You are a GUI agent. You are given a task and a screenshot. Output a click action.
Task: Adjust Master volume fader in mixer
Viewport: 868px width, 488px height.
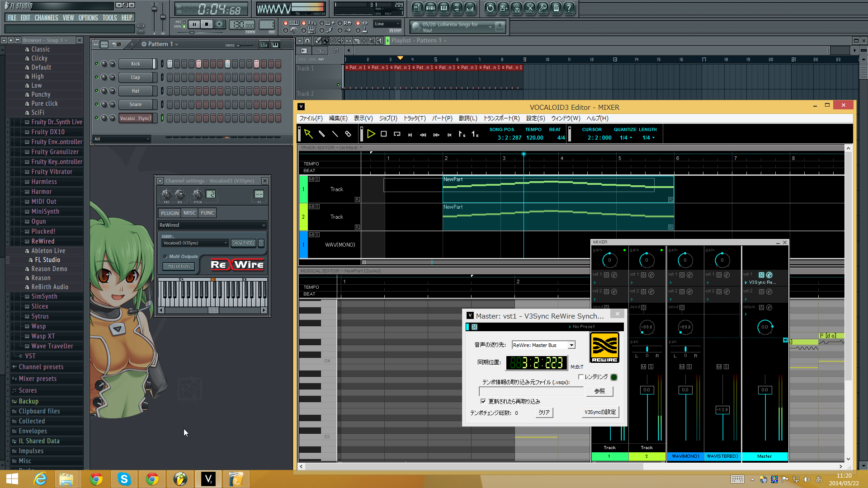(x=764, y=390)
